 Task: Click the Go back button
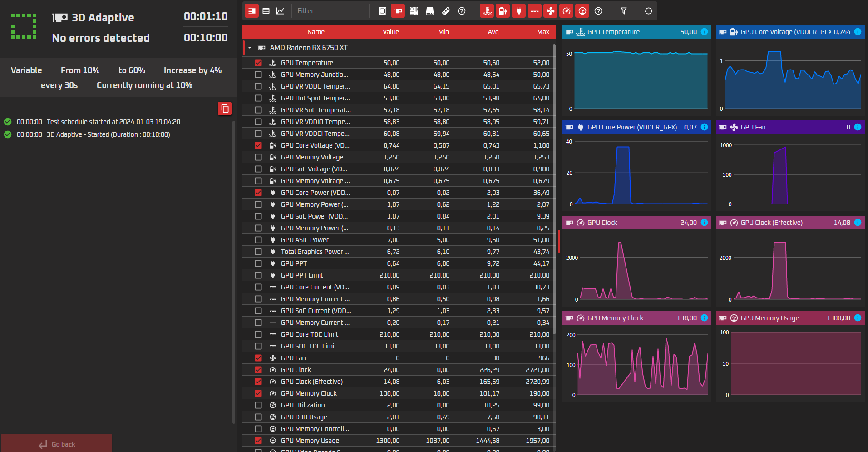56,443
